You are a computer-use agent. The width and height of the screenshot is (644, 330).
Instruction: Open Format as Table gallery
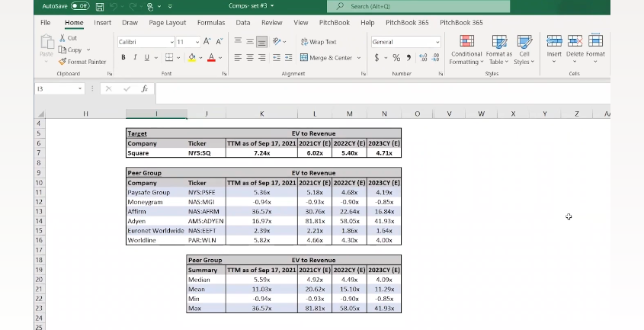pos(499,50)
